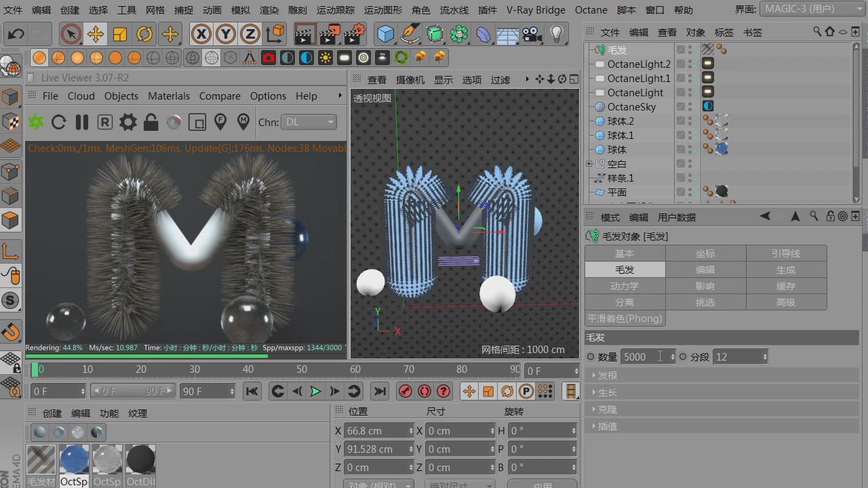Pause the Live Viewer render
868x488 pixels.
[82, 122]
